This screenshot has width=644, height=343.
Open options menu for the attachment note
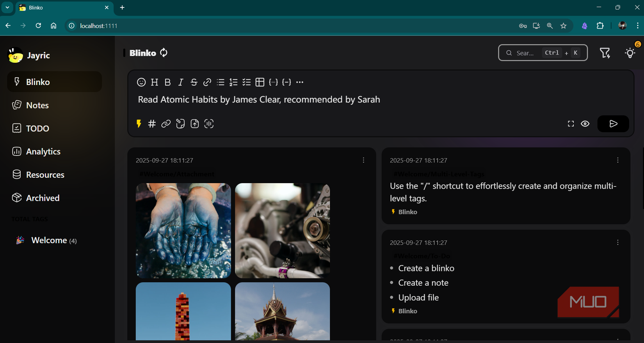[x=363, y=160]
